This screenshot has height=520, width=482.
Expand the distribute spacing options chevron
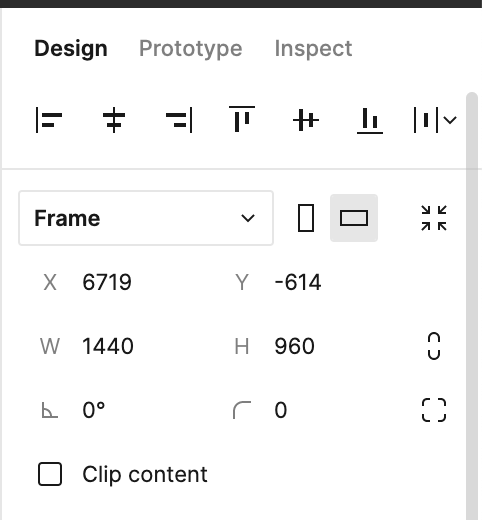(450, 120)
